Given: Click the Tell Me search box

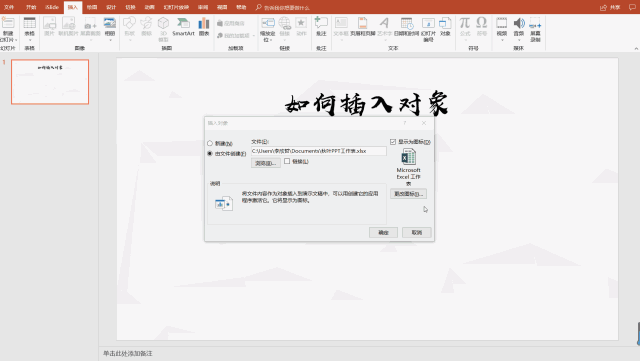Looking at the screenshot, I should point(283,7).
